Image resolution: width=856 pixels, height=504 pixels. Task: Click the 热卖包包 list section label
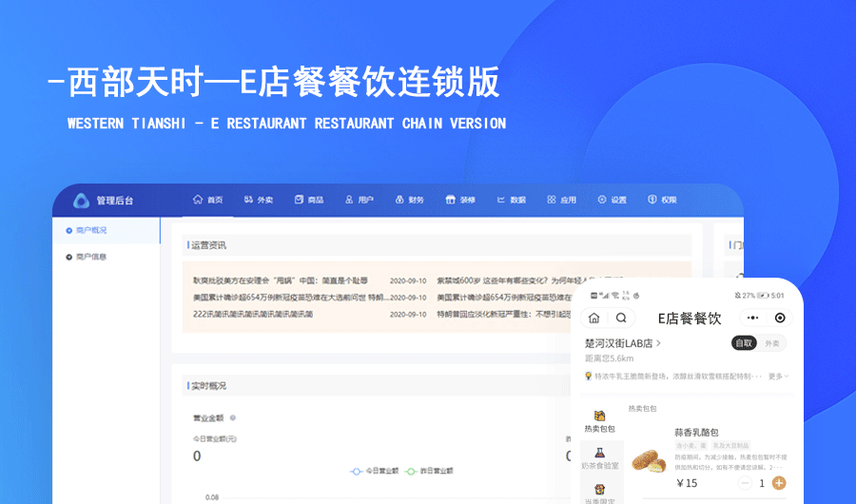pyautogui.click(x=642, y=409)
